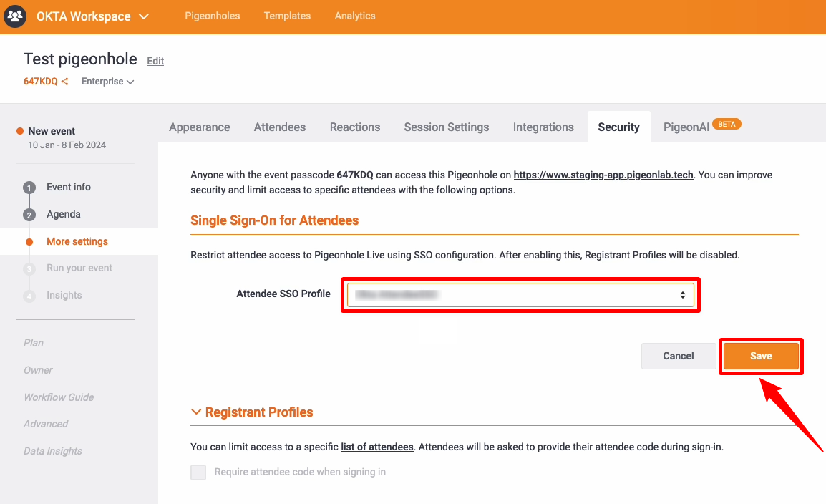The width and height of the screenshot is (826, 504).
Task: Open the Enterprise plan dropdown
Action: (x=107, y=82)
